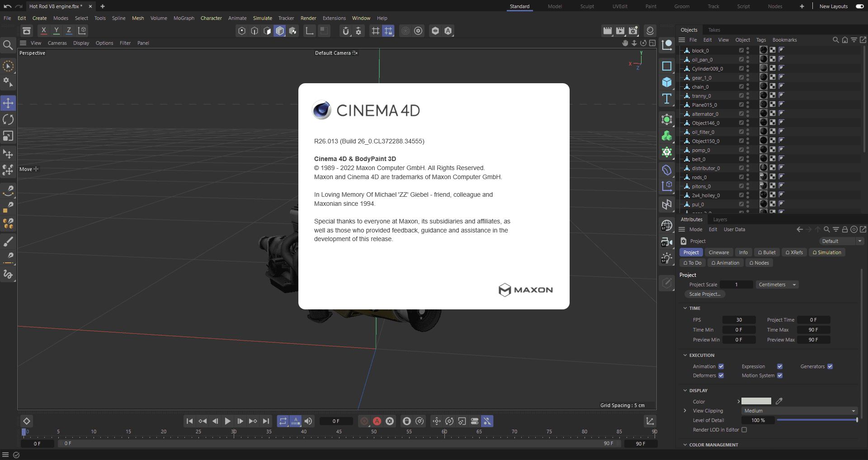Click the Text spline T icon

click(x=667, y=99)
